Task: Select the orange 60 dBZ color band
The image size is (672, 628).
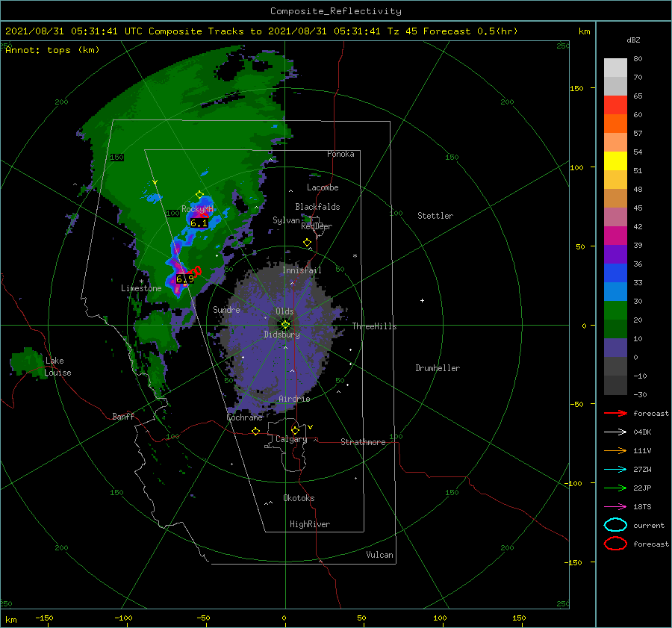Action: coord(615,123)
